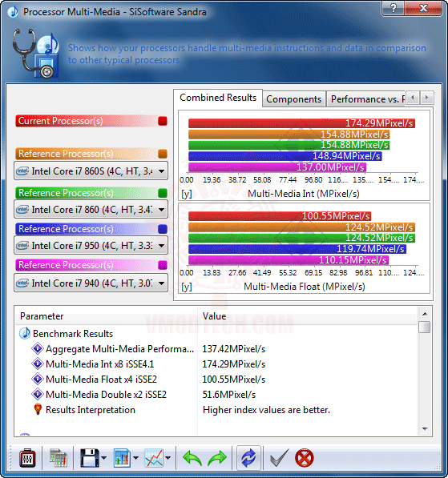Click the 110.15MPixel/s magenta bar
This screenshot has height=478, width=448.
(x=289, y=260)
